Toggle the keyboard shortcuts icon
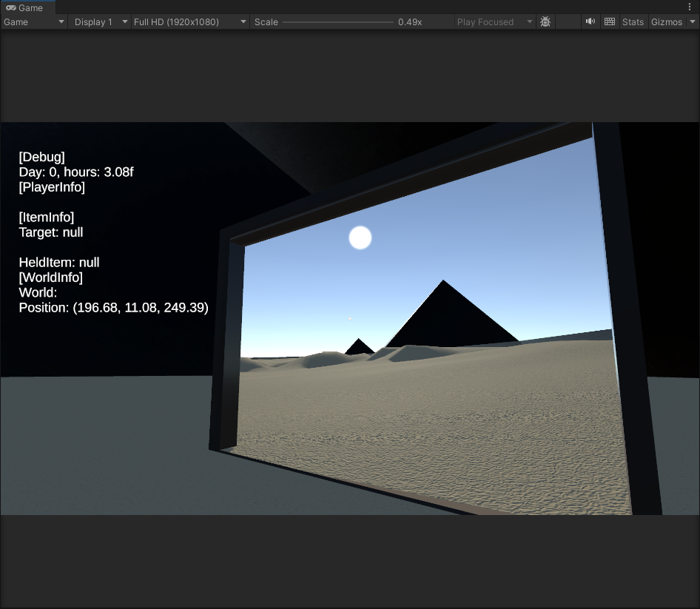The height and width of the screenshot is (609, 700). coord(610,21)
